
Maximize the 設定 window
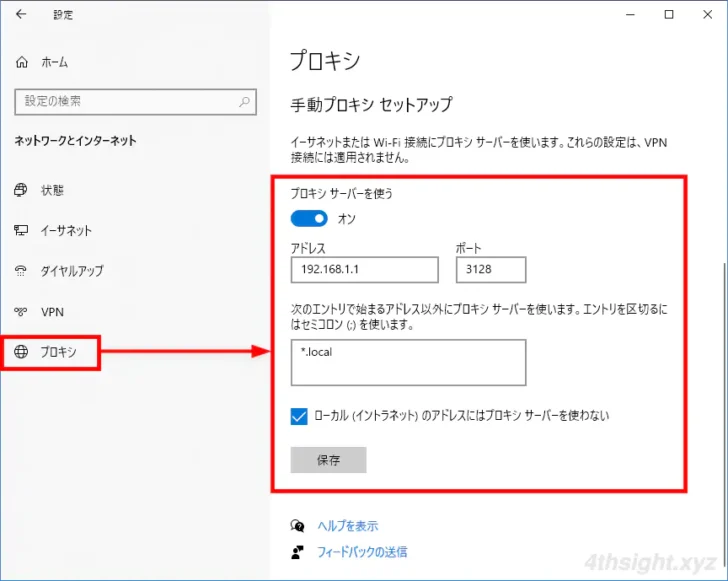[x=669, y=14]
